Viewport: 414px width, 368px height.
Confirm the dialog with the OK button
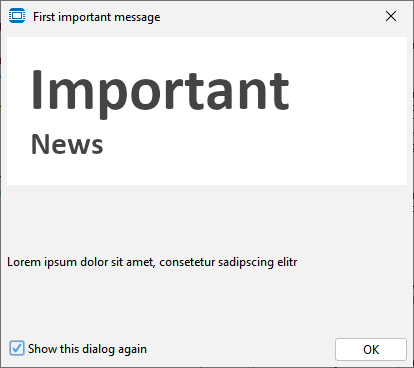[371, 349]
